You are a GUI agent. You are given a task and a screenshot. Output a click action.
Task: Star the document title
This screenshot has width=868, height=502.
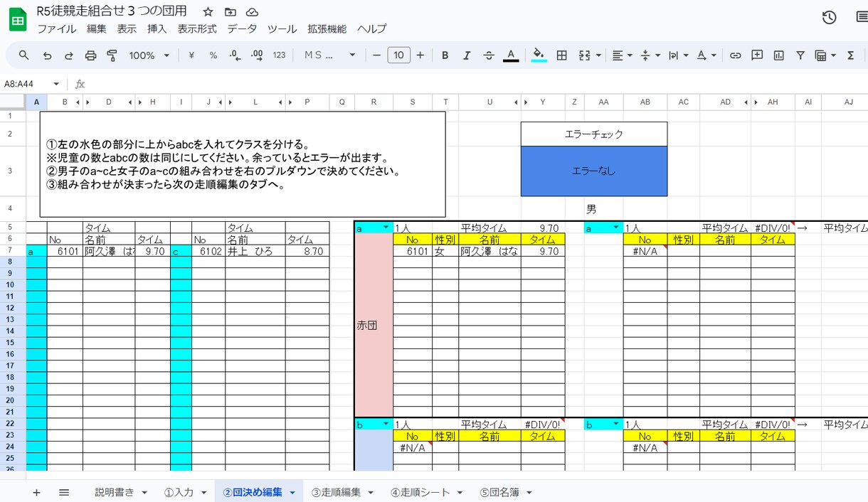[208, 12]
